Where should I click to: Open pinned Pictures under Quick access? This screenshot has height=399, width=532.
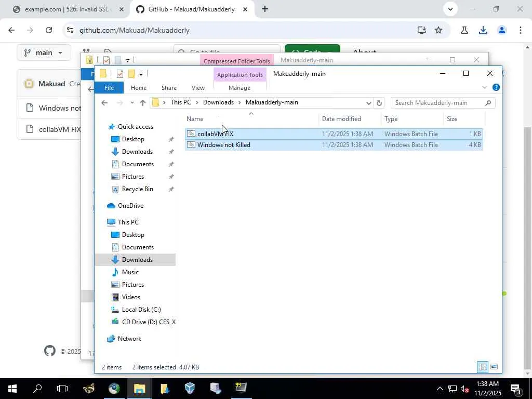(x=132, y=177)
